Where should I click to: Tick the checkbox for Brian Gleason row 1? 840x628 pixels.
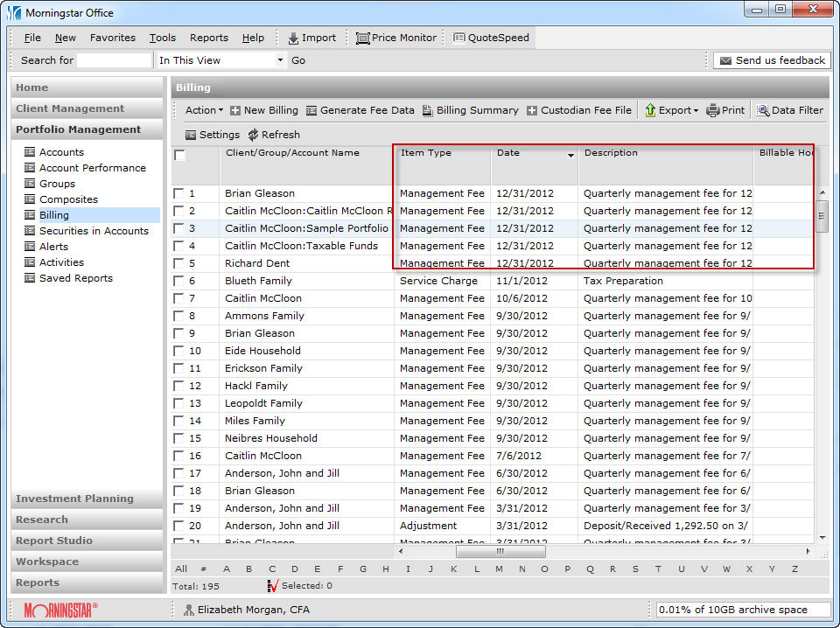(178, 193)
